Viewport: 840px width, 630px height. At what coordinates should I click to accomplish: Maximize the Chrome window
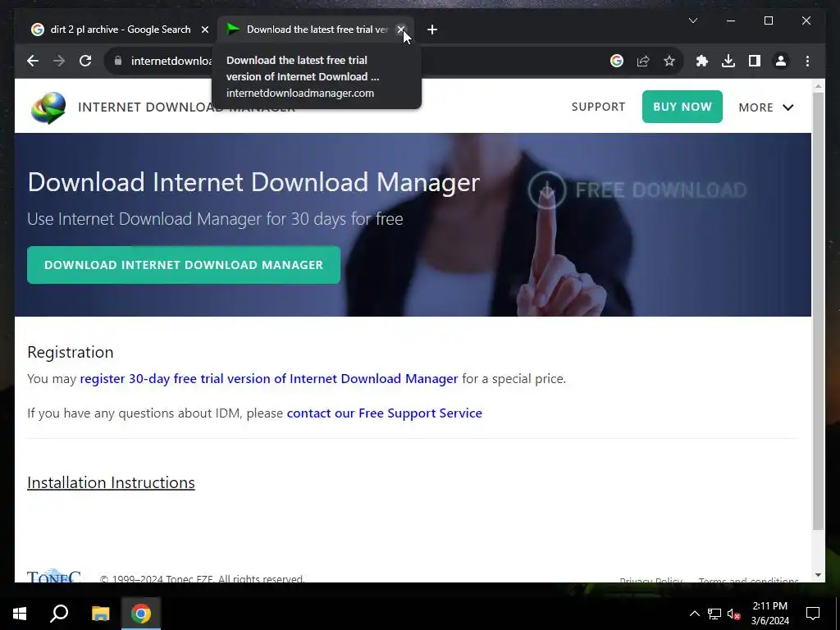click(x=768, y=21)
